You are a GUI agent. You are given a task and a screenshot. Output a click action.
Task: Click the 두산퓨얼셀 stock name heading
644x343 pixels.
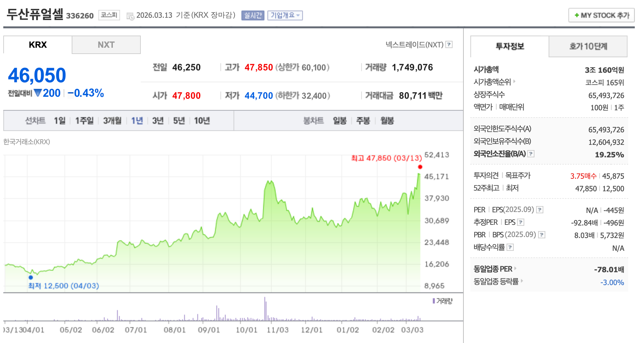click(35, 14)
